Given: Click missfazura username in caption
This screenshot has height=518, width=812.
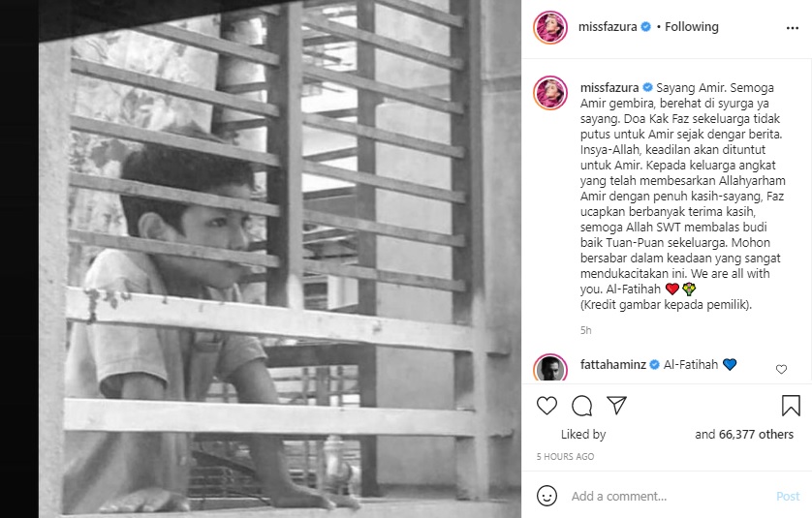Looking at the screenshot, I should click(x=609, y=88).
